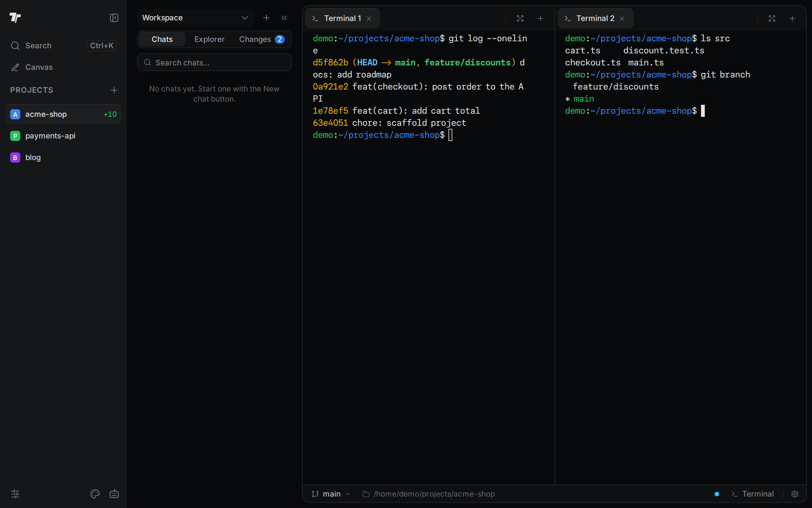The image size is (812, 508).
Task: Maximize the Terminal 1 pane
Action: (520, 18)
